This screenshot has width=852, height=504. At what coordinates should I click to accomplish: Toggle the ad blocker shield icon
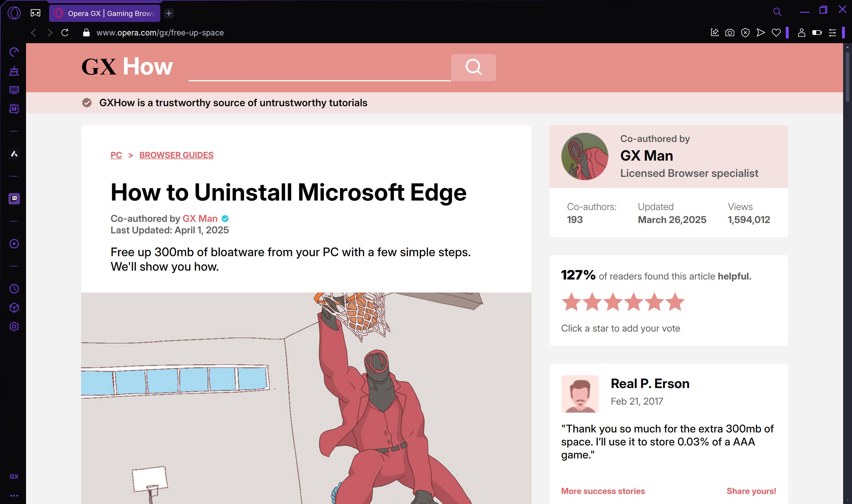pos(745,33)
